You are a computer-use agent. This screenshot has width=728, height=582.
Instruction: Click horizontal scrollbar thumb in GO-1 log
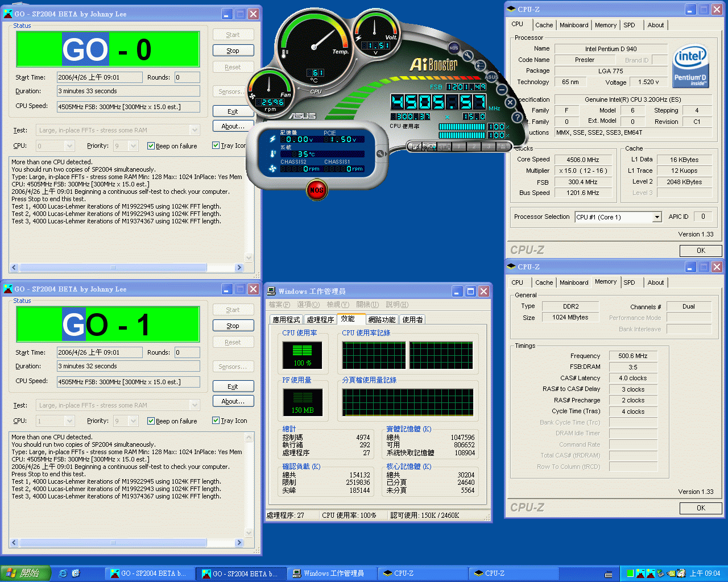coord(113,542)
